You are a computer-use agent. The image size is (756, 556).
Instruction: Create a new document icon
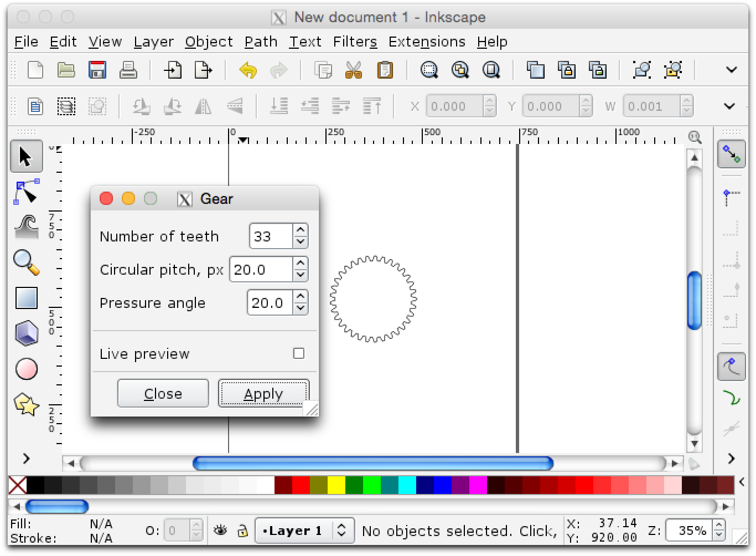coord(35,70)
